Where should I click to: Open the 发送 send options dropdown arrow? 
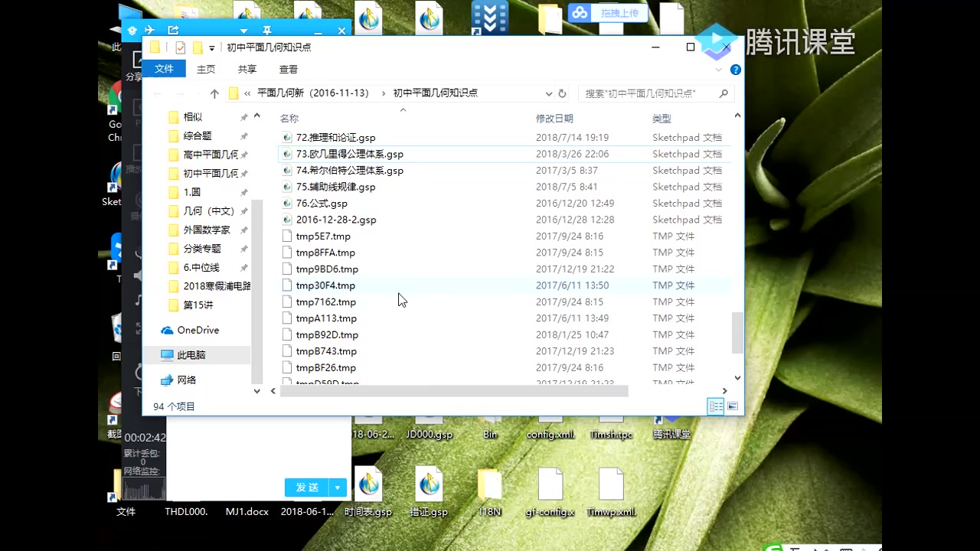pyautogui.click(x=338, y=487)
